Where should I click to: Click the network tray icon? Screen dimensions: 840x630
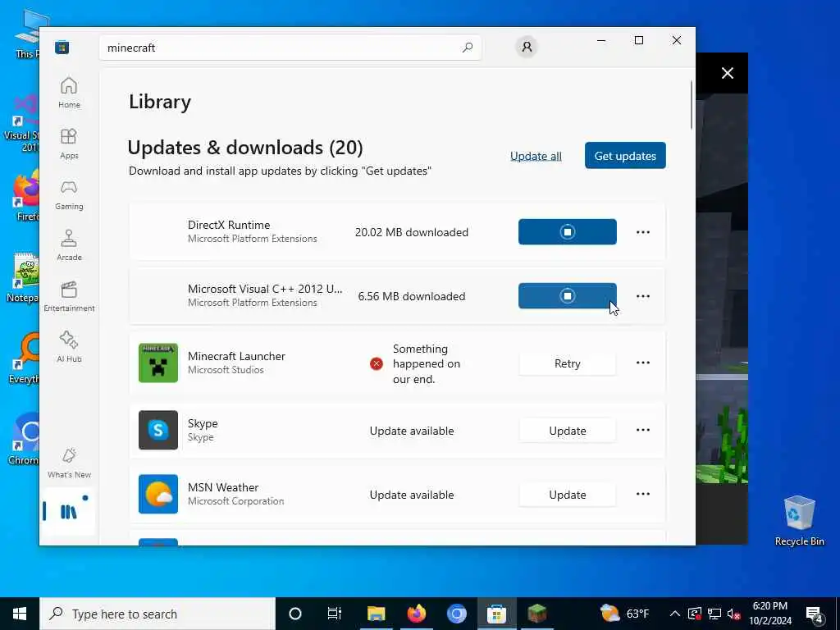tap(714, 614)
